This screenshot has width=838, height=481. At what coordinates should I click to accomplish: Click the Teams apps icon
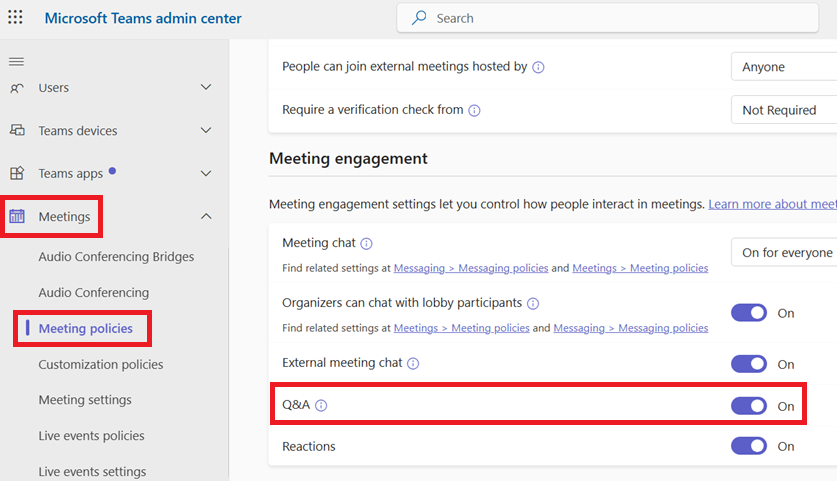click(17, 173)
